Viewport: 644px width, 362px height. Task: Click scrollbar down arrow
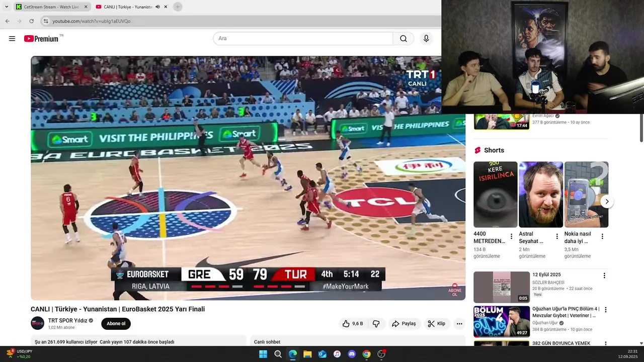coord(641,343)
